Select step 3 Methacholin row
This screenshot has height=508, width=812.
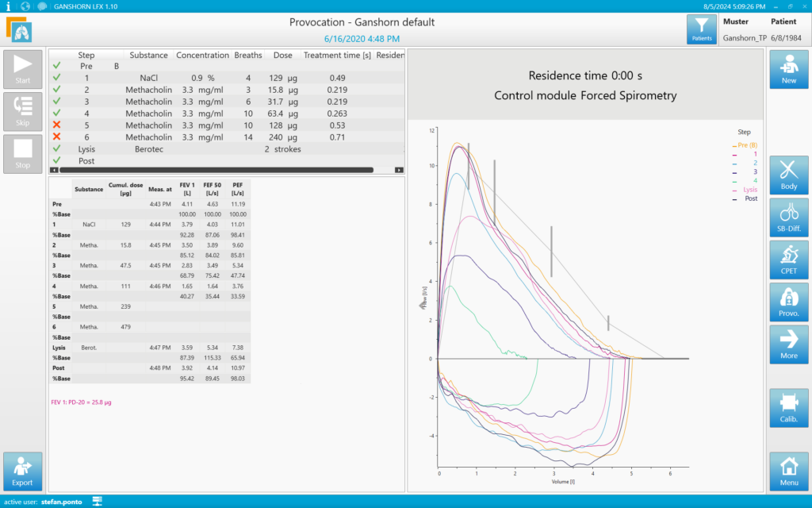227,102
